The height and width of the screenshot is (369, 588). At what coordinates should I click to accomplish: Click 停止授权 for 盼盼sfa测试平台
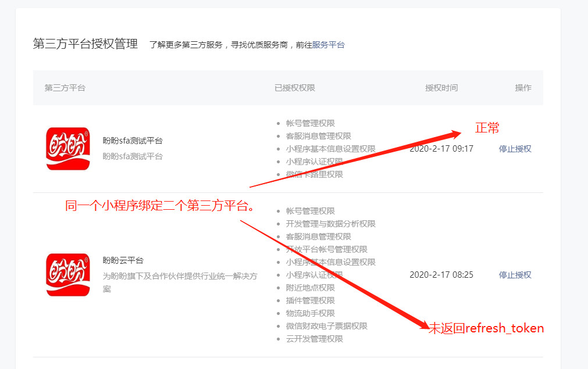[515, 149]
